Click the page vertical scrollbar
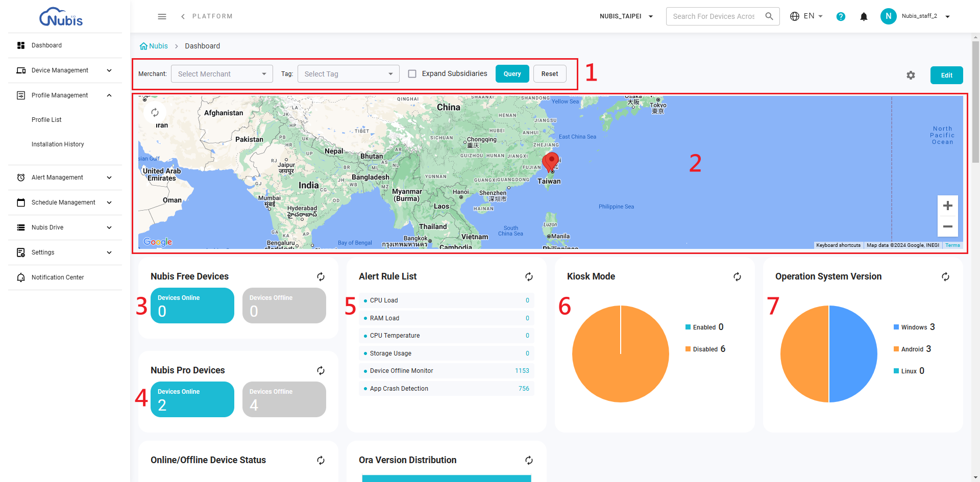 pos(975,102)
